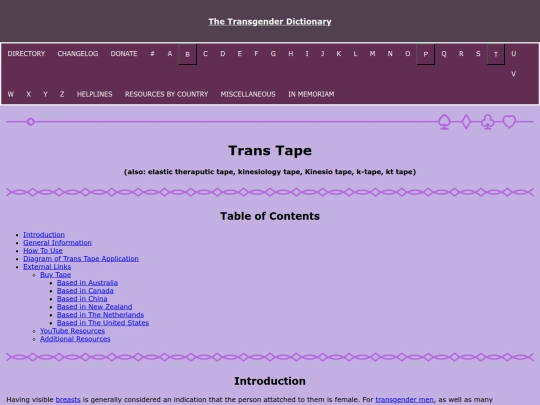Open Based in New Zealand link
The height and width of the screenshot is (405, 540).
tap(94, 307)
